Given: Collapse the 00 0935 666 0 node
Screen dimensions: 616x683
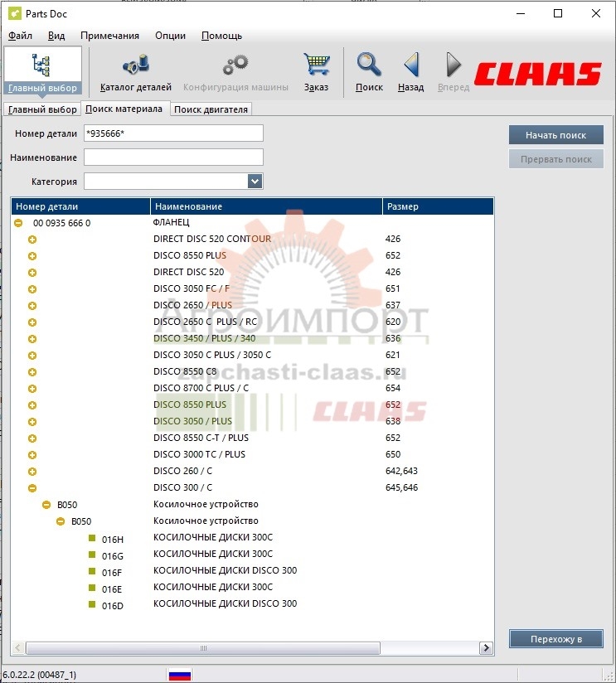Looking at the screenshot, I should [18, 223].
